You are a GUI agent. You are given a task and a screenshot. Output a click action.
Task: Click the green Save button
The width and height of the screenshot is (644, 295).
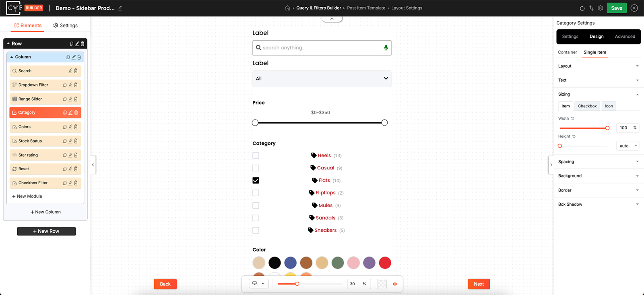pos(617,8)
